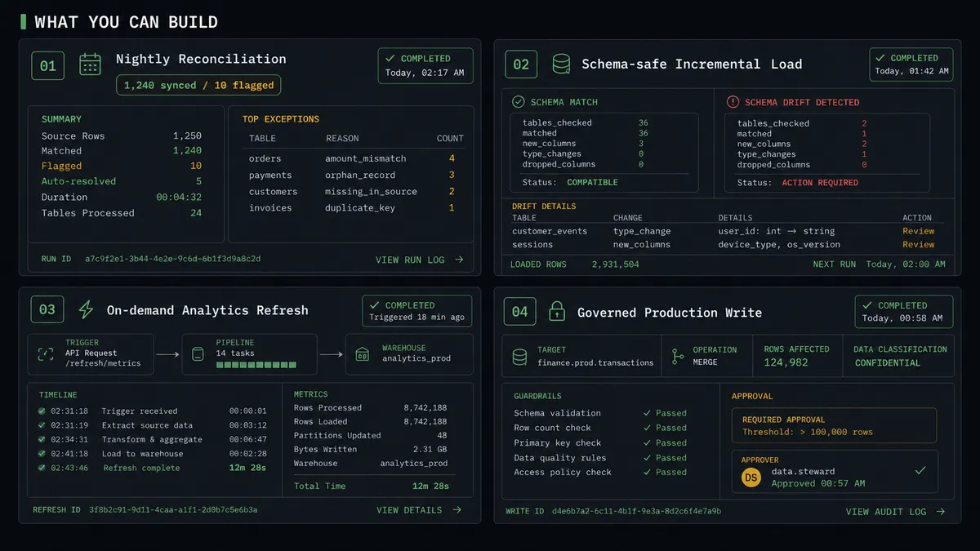The image size is (980, 551).
Task: Click the /refresh/metrics trigger path
Action: pyautogui.click(x=103, y=363)
